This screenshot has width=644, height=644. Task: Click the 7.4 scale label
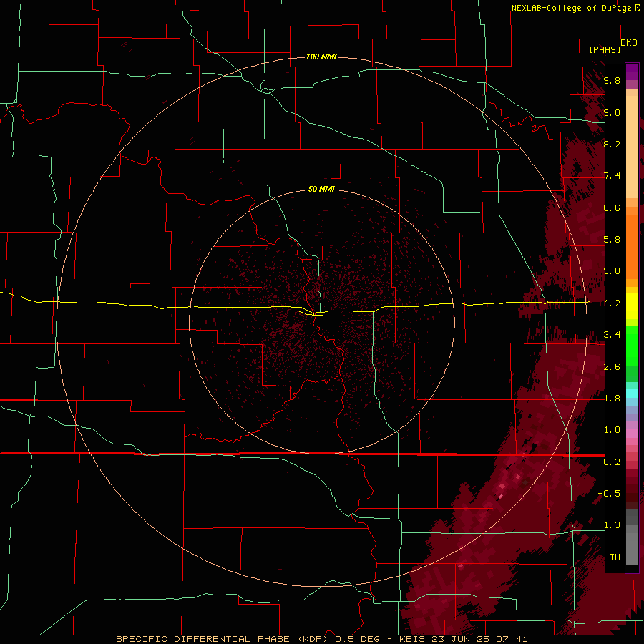point(612,176)
